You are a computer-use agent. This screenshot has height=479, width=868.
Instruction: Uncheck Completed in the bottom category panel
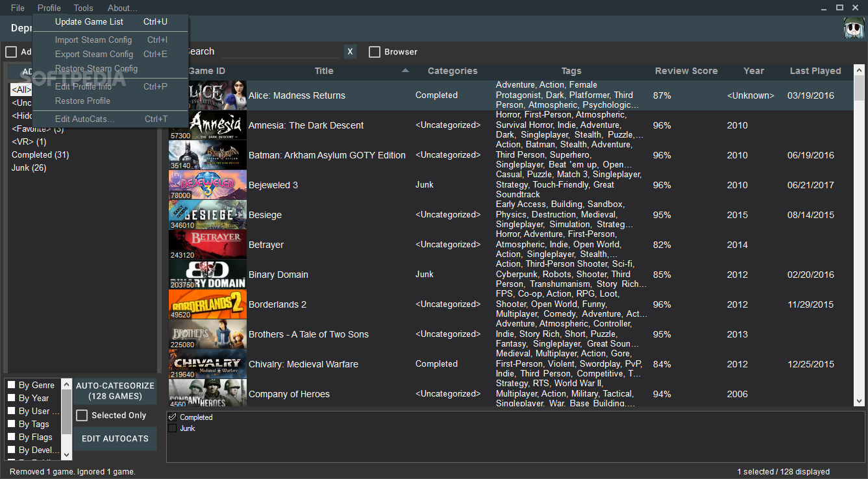point(173,417)
